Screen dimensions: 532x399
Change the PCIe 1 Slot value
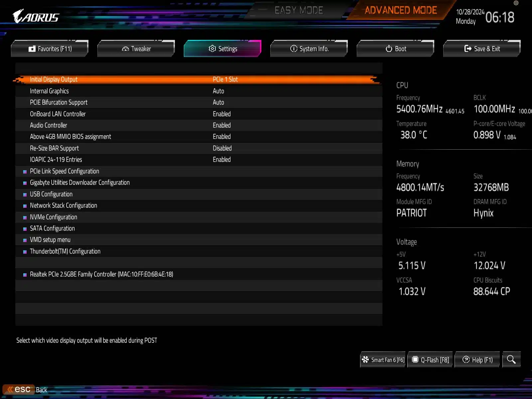[225, 79]
